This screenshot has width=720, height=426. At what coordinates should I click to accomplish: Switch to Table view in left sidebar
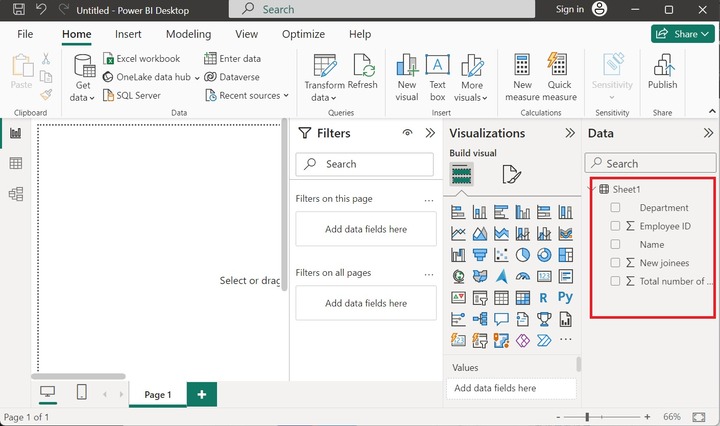pyautogui.click(x=16, y=163)
